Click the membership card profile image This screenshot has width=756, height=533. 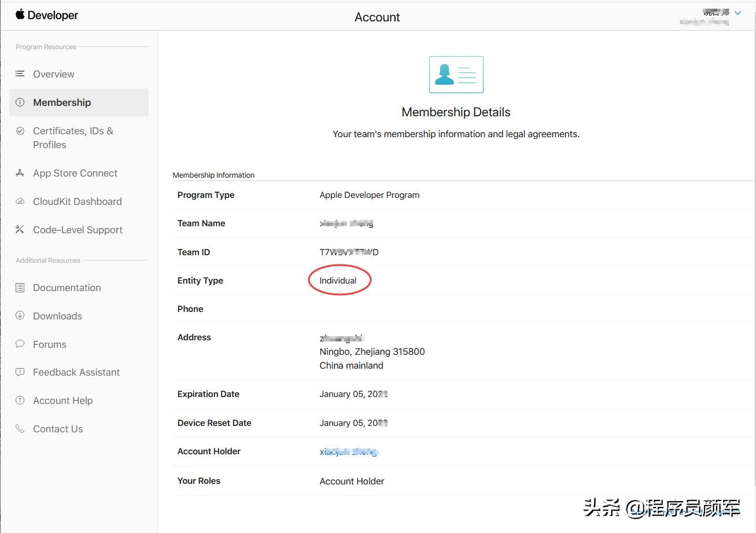(x=456, y=75)
